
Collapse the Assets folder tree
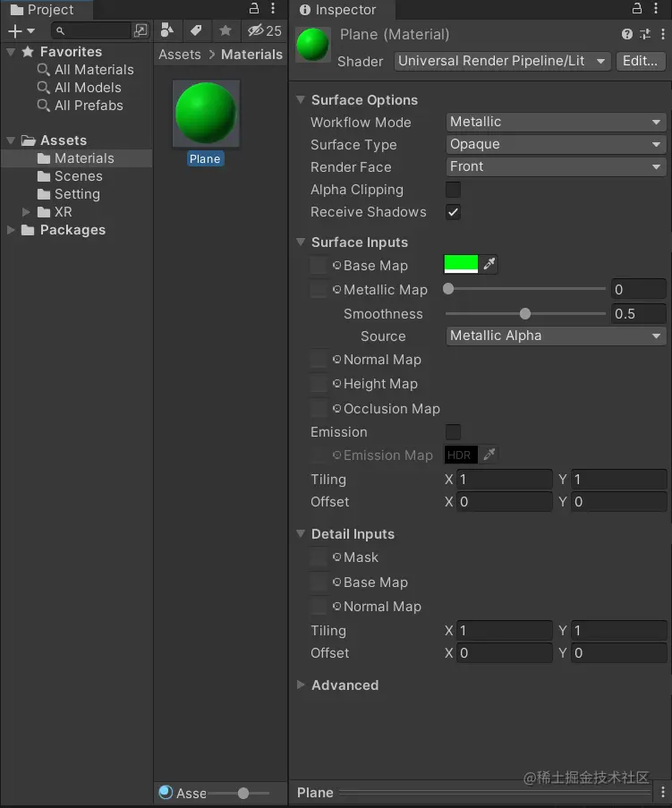(11, 140)
